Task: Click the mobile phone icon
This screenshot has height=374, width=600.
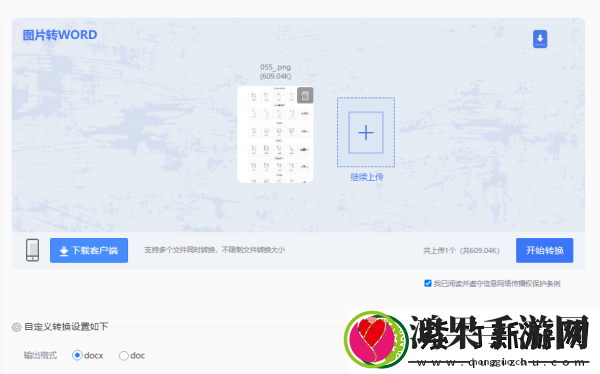Action: pos(33,250)
